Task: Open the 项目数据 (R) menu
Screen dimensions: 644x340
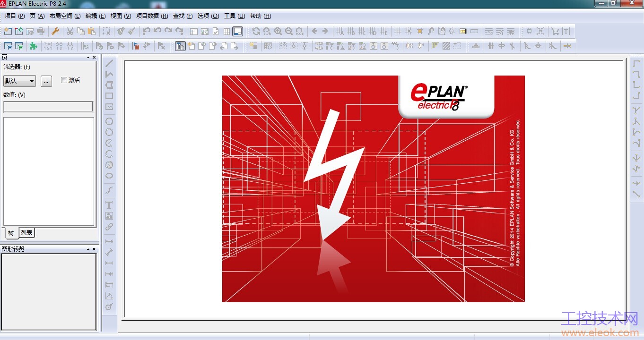Action: point(152,16)
